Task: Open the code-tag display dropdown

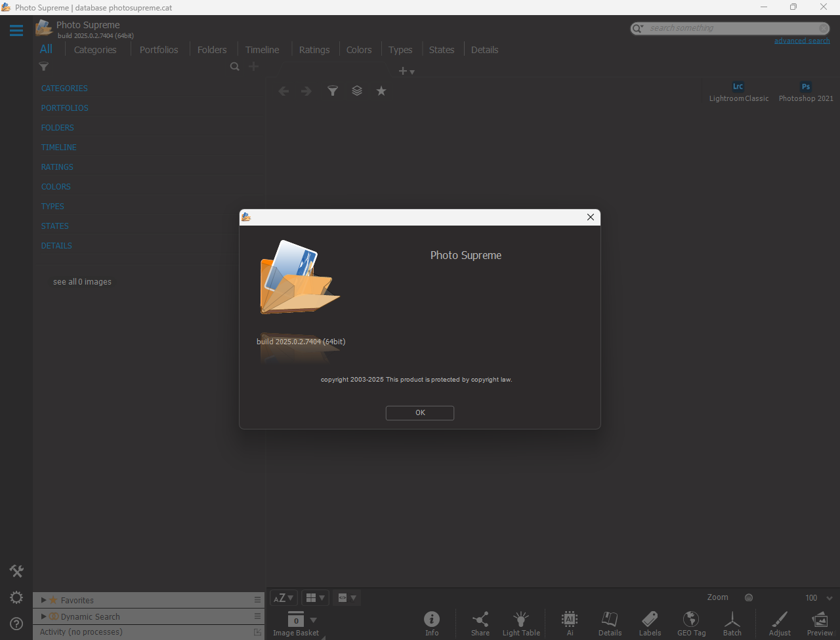Action: point(346,597)
